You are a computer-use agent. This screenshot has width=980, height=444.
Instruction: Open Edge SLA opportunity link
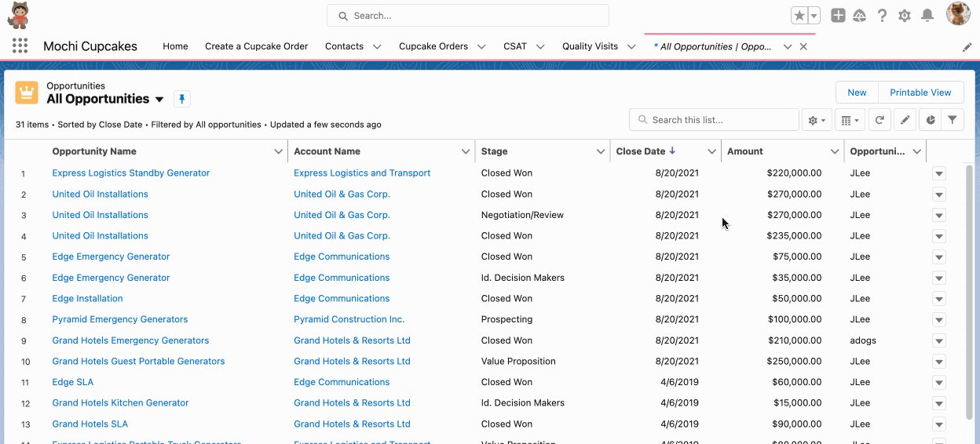pos(73,382)
